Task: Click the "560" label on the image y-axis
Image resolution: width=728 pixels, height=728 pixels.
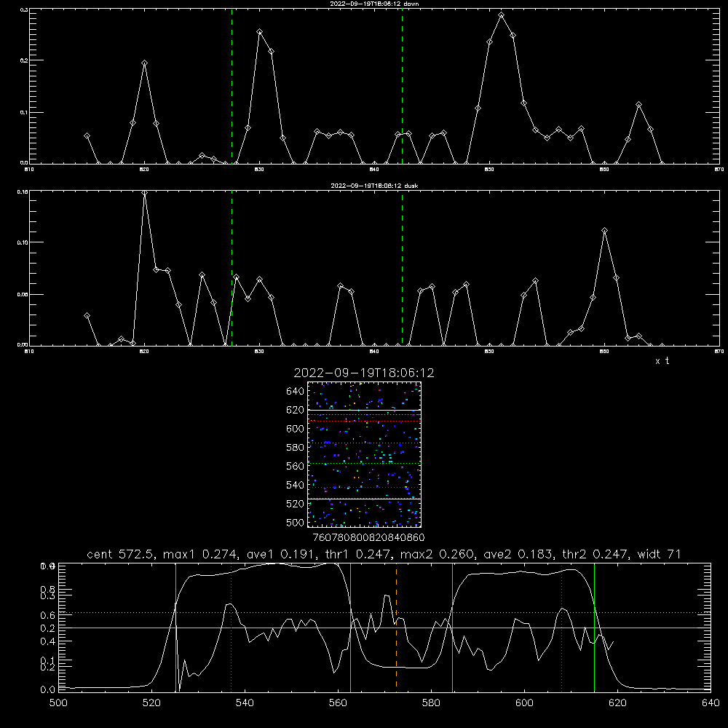Action: [296, 466]
